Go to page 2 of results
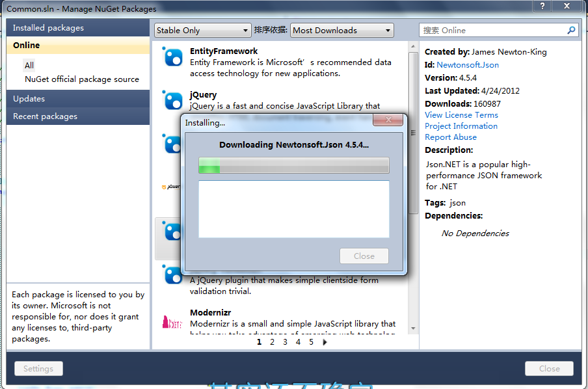Screen dimensions: 588x389 273,342
